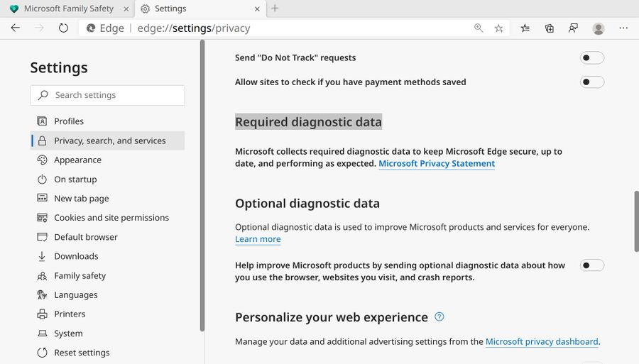This screenshot has width=639, height=364.
Task: Toggle allow sites to check payment methods
Action: tap(591, 82)
